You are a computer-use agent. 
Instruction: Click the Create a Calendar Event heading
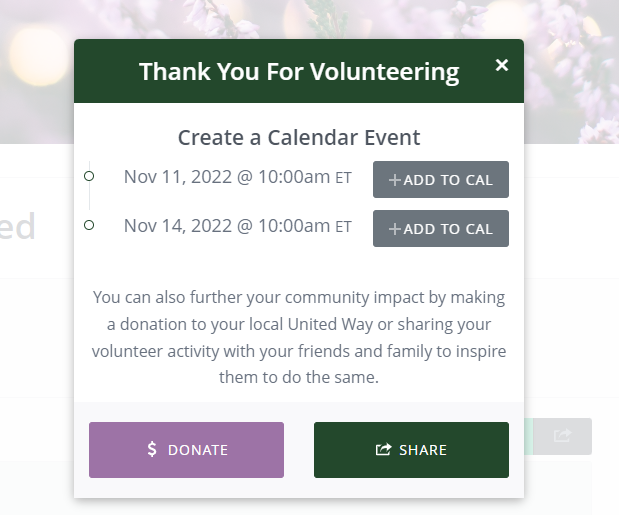click(299, 138)
